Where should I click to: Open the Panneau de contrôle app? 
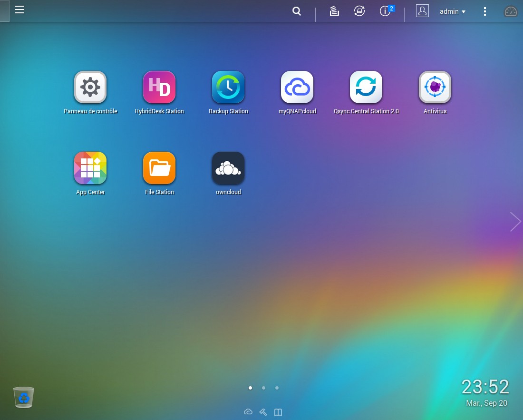pyautogui.click(x=90, y=88)
